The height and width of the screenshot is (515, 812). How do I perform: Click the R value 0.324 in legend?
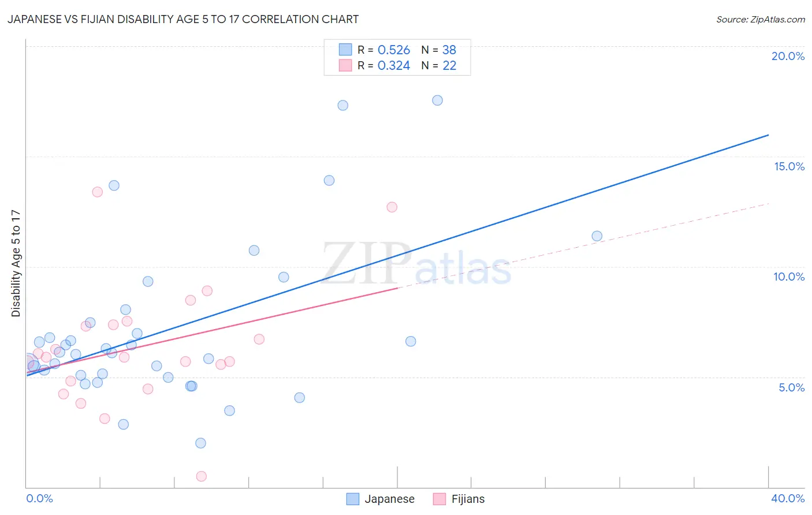tap(394, 65)
